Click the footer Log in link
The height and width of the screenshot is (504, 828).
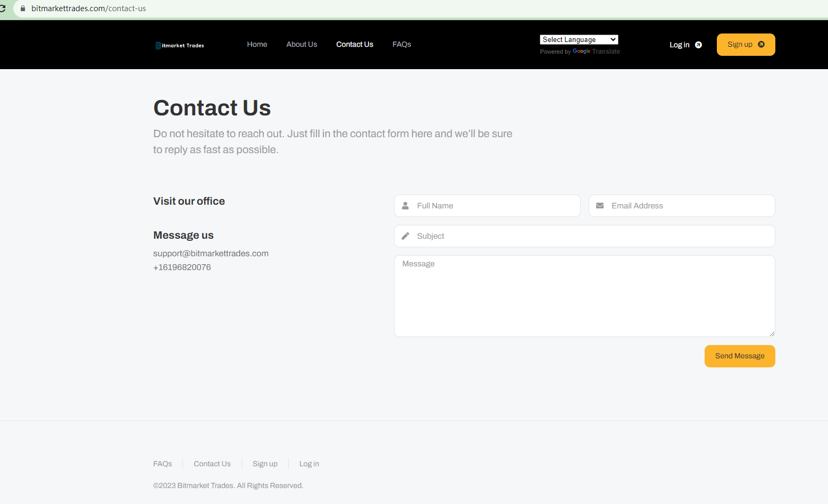[309, 464]
